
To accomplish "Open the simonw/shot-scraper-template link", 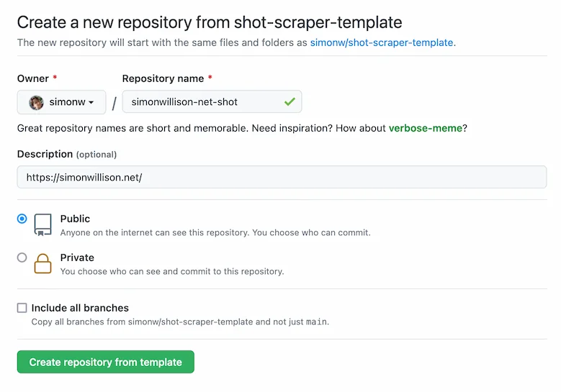I will 382,42.
